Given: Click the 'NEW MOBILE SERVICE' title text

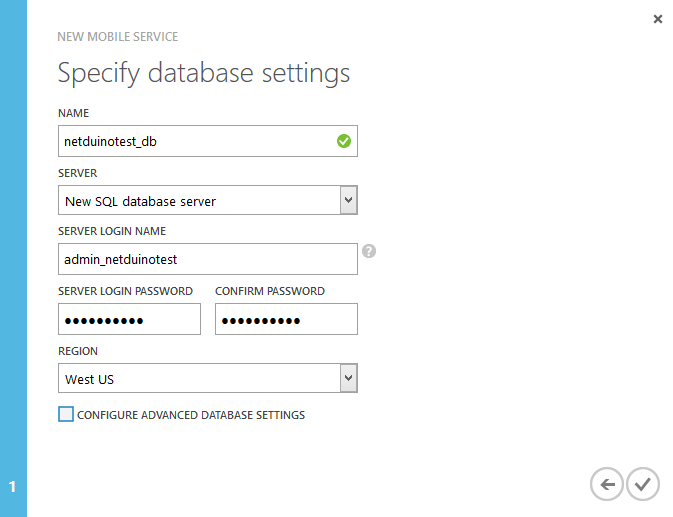Looking at the screenshot, I should (x=118, y=37).
